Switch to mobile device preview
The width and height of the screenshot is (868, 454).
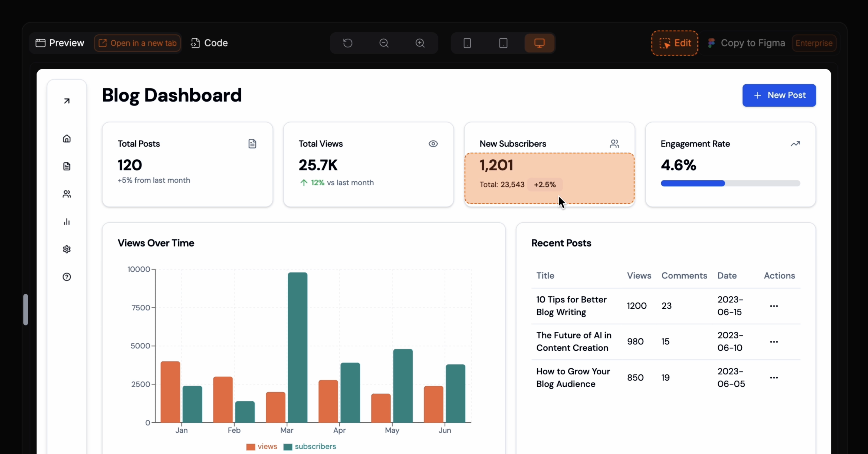[467, 43]
